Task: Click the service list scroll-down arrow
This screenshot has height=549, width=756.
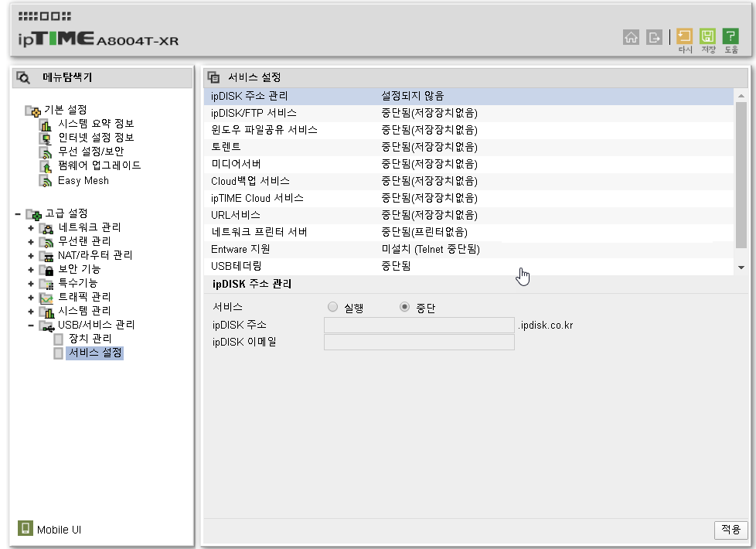Action: pyautogui.click(x=741, y=268)
